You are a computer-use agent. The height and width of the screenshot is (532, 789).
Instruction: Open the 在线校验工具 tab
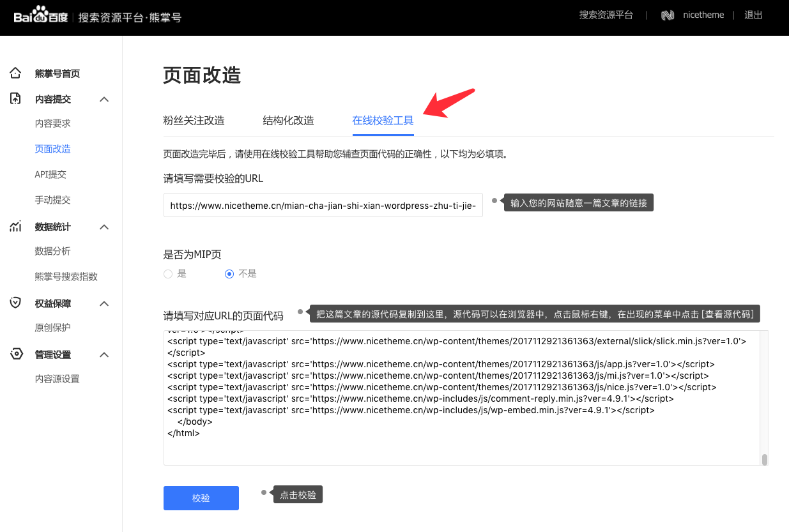click(383, 120)
